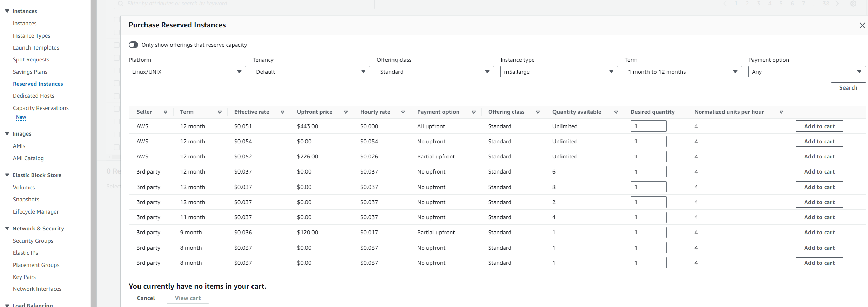Sort by Effective rate arrow icon
This screenshot has width=868, height=307.
click(x=282, y=112)
